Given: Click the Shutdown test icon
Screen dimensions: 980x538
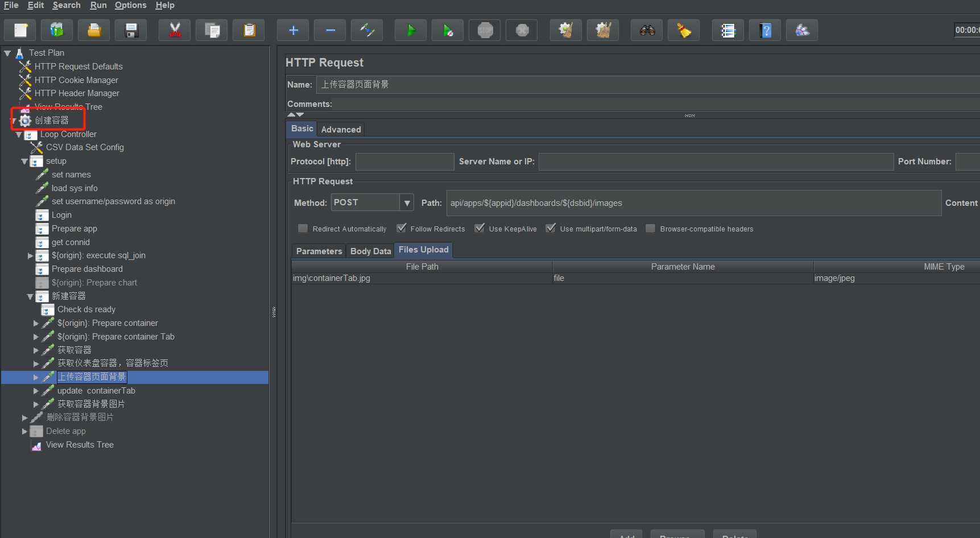Looking at the screenshot, I should [522, 30].
